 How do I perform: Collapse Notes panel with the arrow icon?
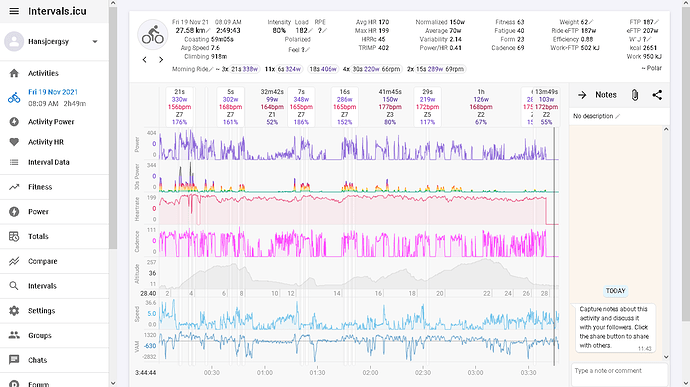coord(582,95)
